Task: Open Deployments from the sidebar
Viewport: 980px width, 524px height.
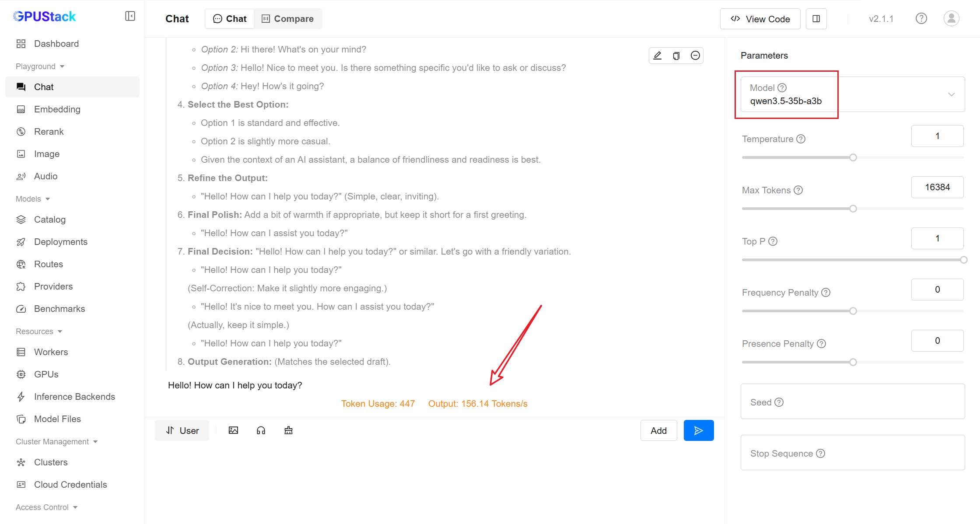Action: [60, 242]
